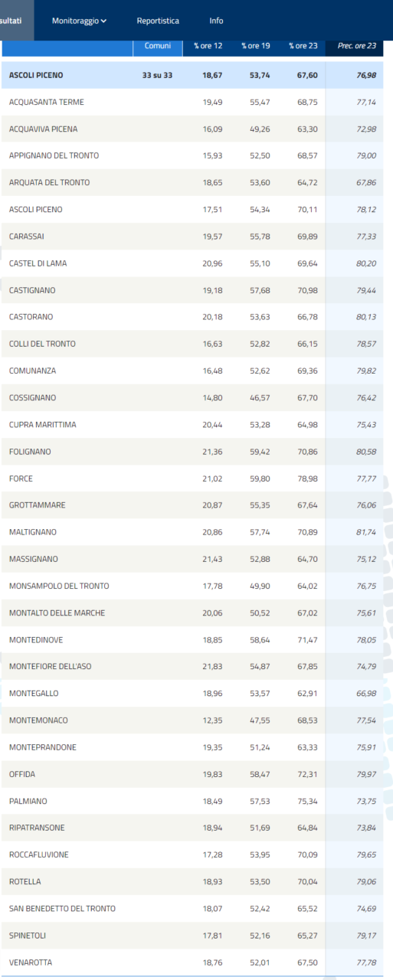Select the MONTEFIORE DELL'ASO row
This screenshot has height=980, width=393.
[x=192, y=666]
